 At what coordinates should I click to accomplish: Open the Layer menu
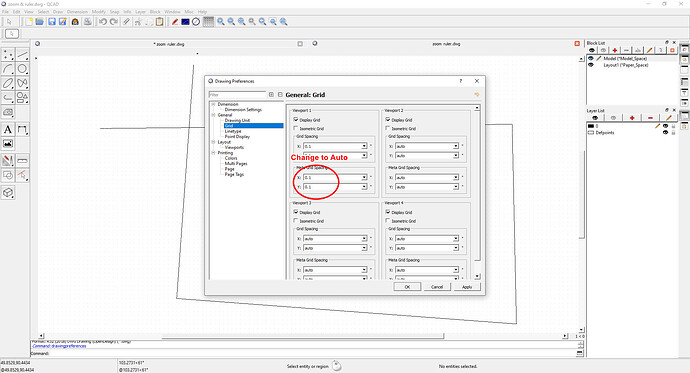(140, 12)
